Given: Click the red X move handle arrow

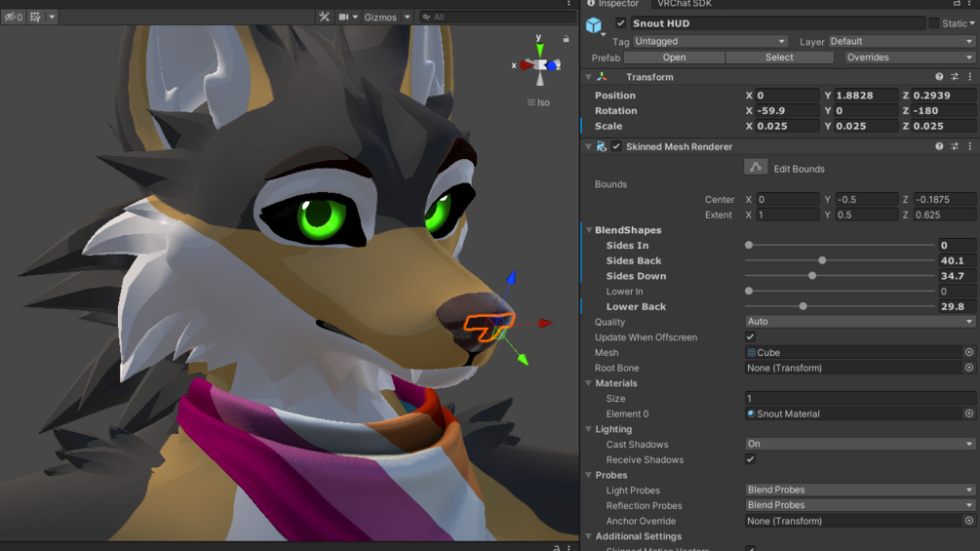Looking at the screenshot, I should click(546, 323).
